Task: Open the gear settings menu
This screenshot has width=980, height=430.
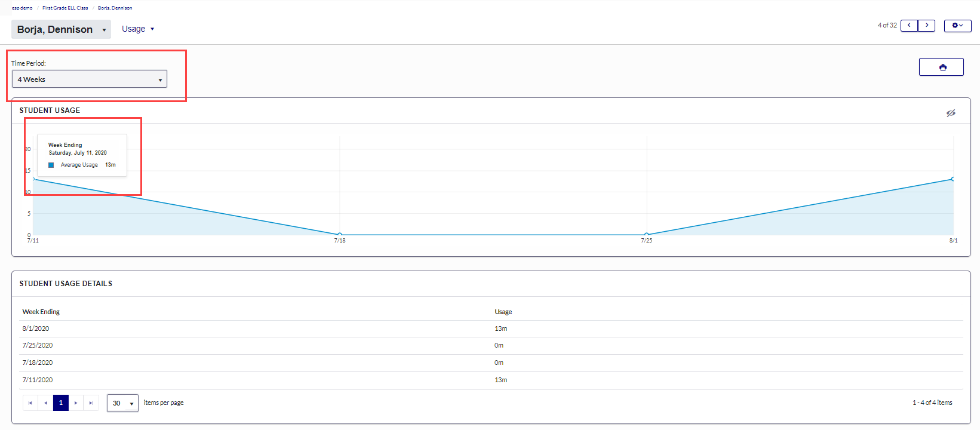Action: click(x=957, y=26)
